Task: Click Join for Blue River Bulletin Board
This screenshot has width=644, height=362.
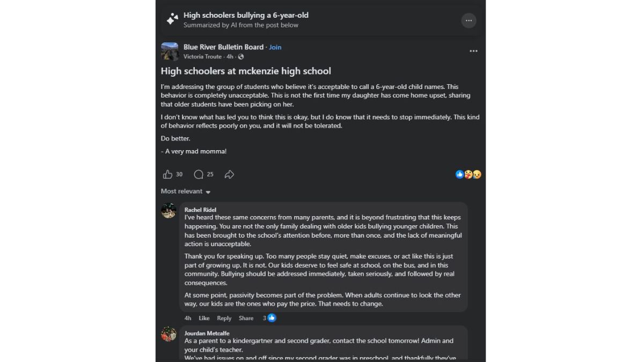Action: click(x=275, y=47)
